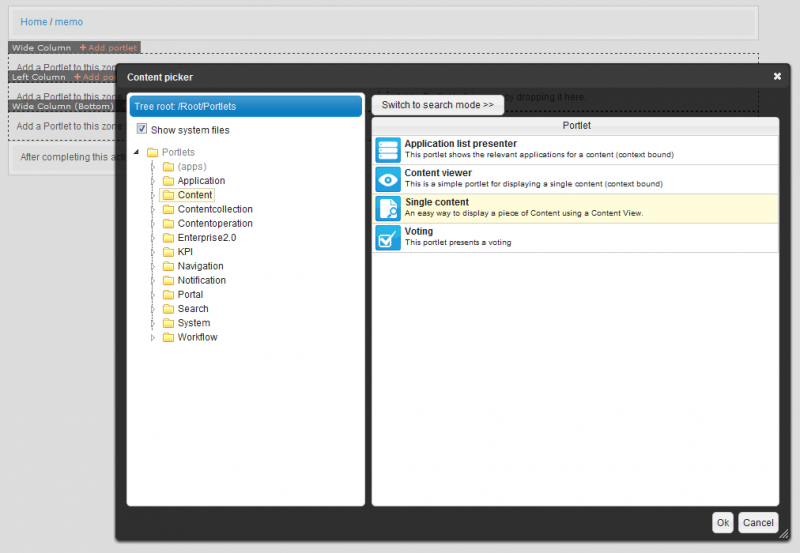The width and height of the screenshot is (800, 553).
Task: Expand the Application tree node arrow
Action: 153,181
